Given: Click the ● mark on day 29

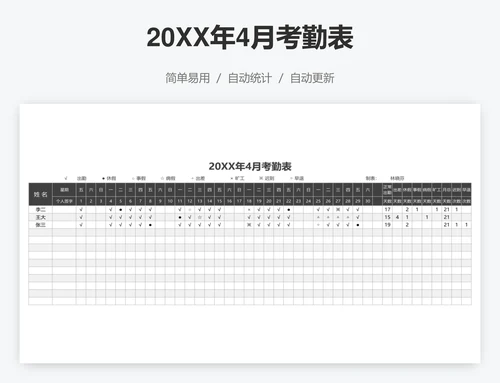Looking at the screenshot, I should click(358, 225).
